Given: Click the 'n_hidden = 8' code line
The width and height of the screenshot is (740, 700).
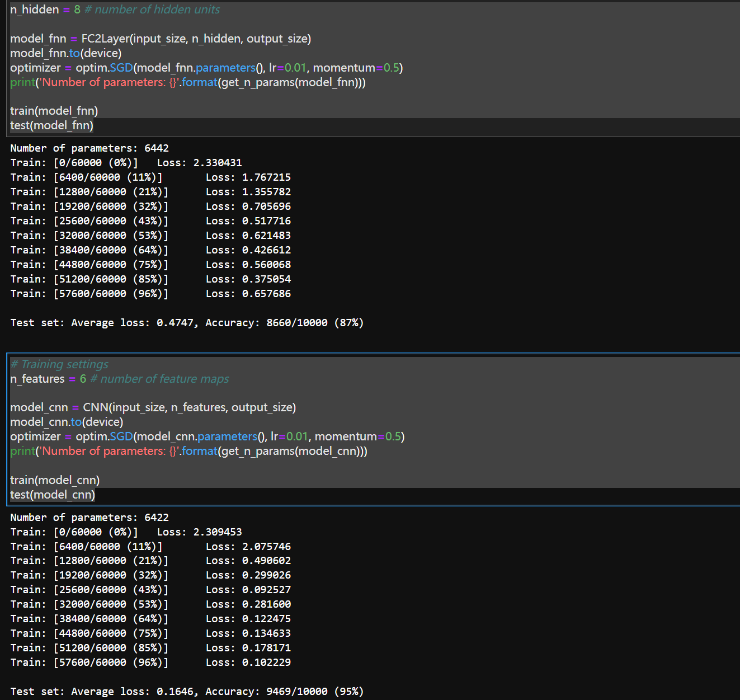Looking at the screenshot, I should (x=115, y=10).
